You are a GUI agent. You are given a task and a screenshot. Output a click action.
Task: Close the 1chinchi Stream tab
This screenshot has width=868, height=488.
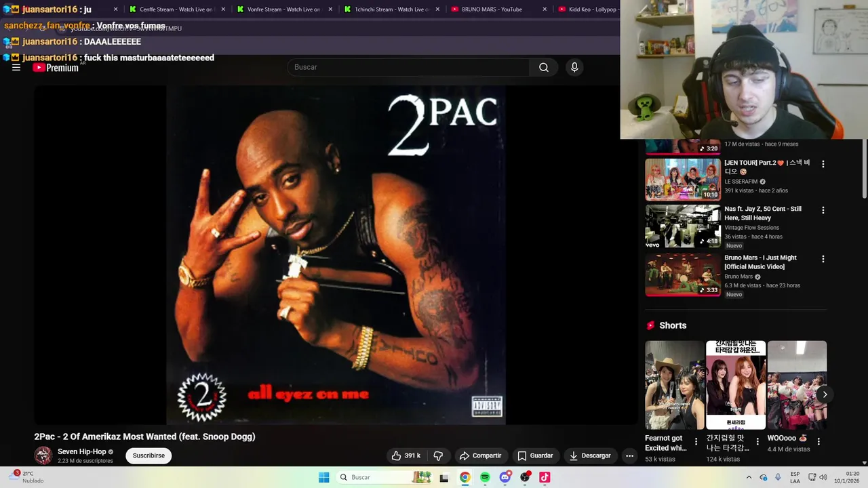pos(437,9)
